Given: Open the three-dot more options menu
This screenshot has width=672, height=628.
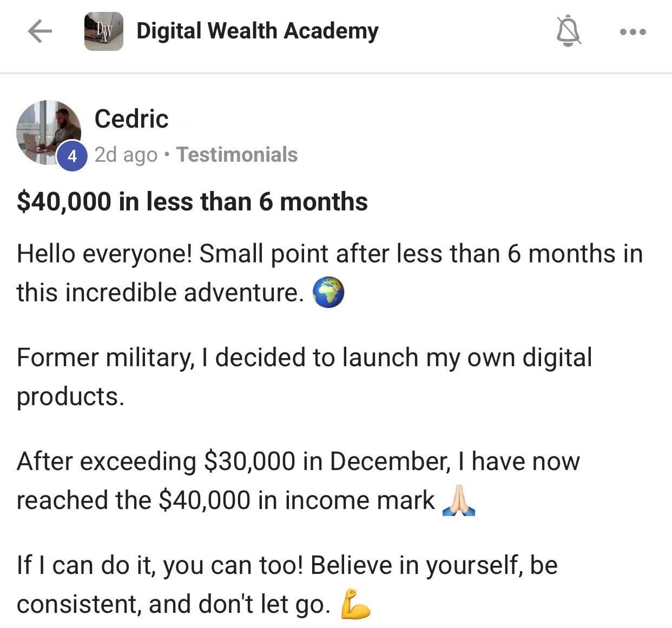Looking at the screenshot, I should click(633, 32).
